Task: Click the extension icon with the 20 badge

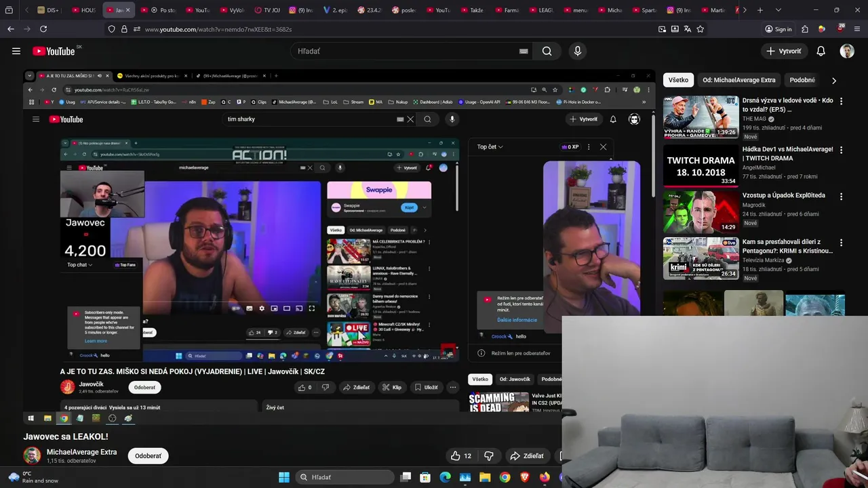Action: tap(840, 29)
